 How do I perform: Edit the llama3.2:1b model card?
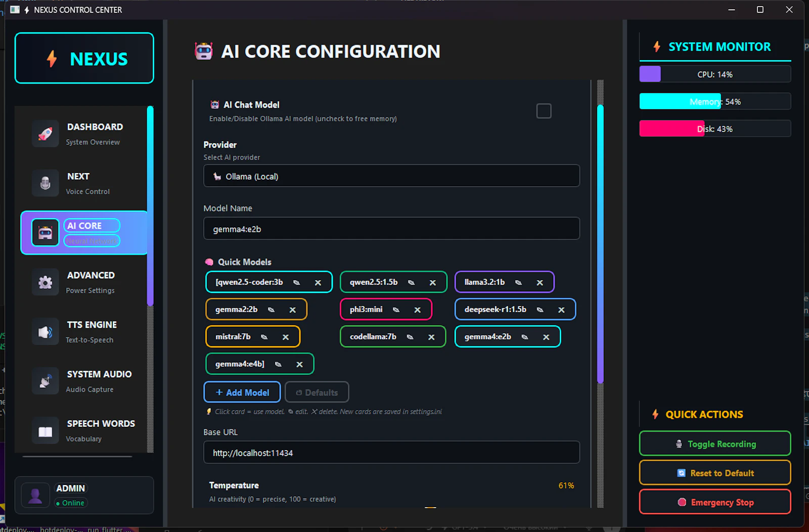[519, 282]
